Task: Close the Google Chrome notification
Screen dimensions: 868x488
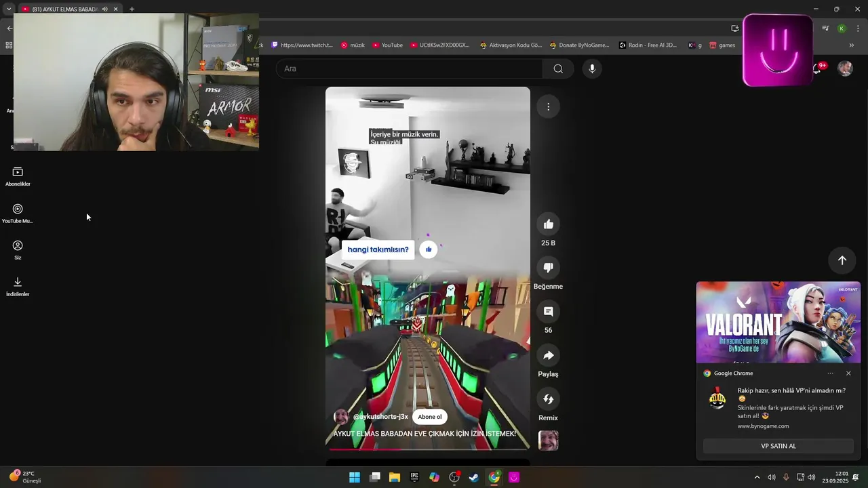Action: pos(848,373)
